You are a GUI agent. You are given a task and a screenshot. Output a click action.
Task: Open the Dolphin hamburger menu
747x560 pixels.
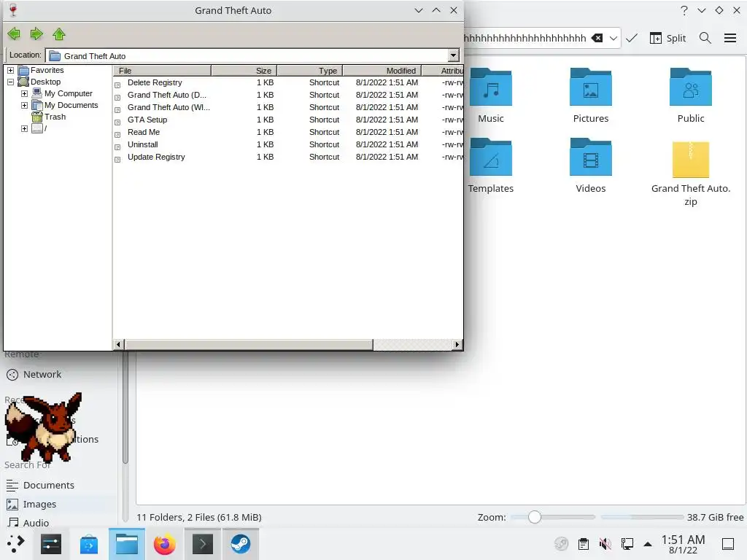pyautogui.click(x=730, y=38)
